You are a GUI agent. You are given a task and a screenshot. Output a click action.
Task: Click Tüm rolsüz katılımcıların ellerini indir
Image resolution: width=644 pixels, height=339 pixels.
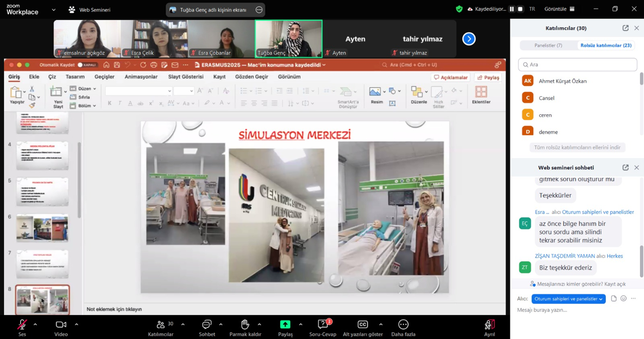pos(578,148)
